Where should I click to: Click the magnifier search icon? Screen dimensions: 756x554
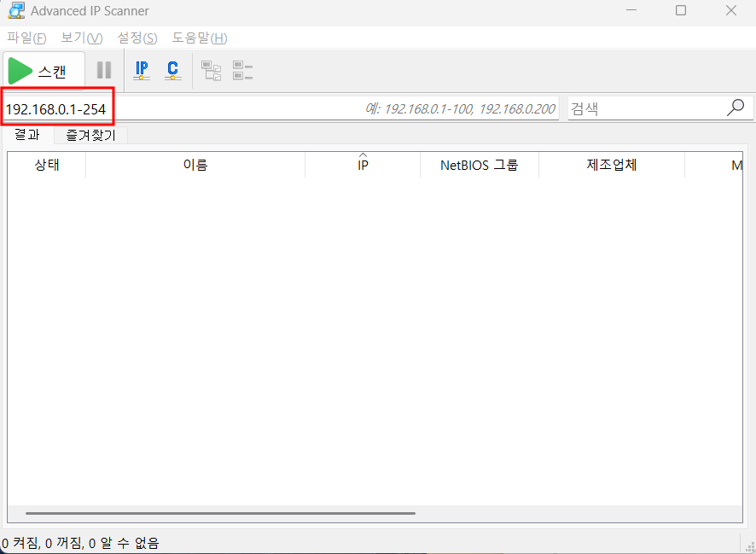(736, 108)
